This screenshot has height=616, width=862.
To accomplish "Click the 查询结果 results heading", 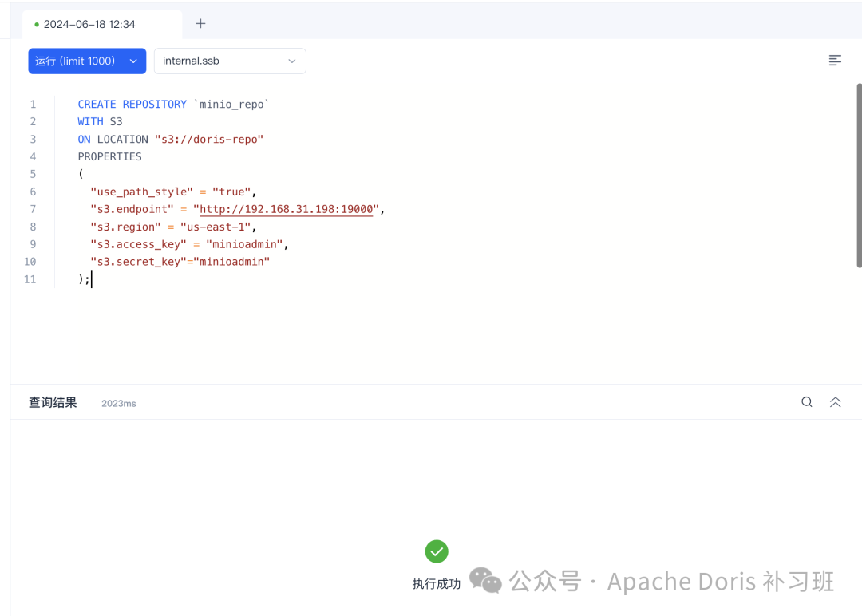I will coord(53,403).
